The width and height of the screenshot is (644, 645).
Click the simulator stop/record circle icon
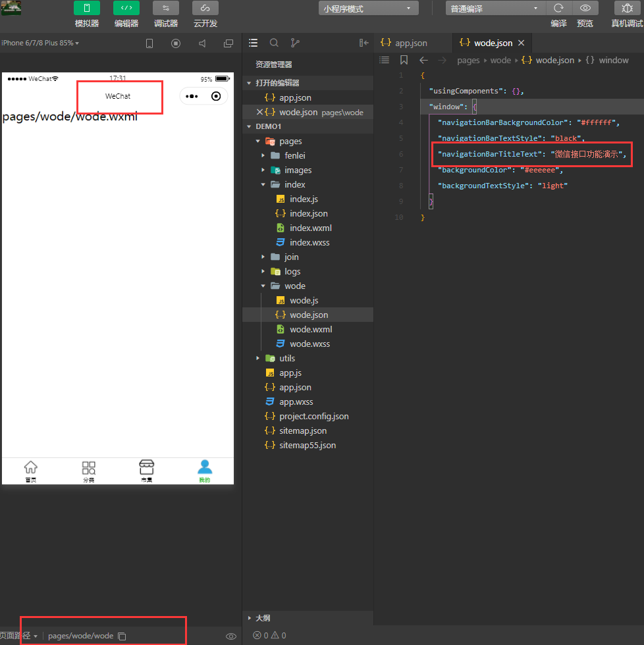176,43
